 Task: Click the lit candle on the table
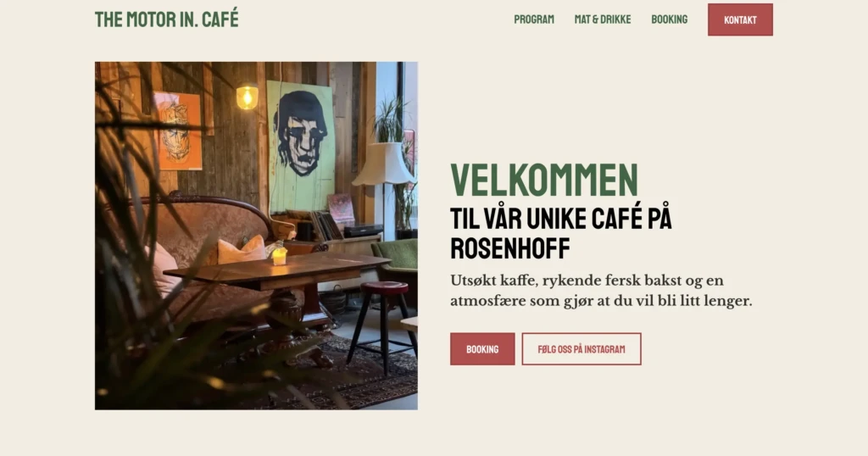[x=280, y=256]
